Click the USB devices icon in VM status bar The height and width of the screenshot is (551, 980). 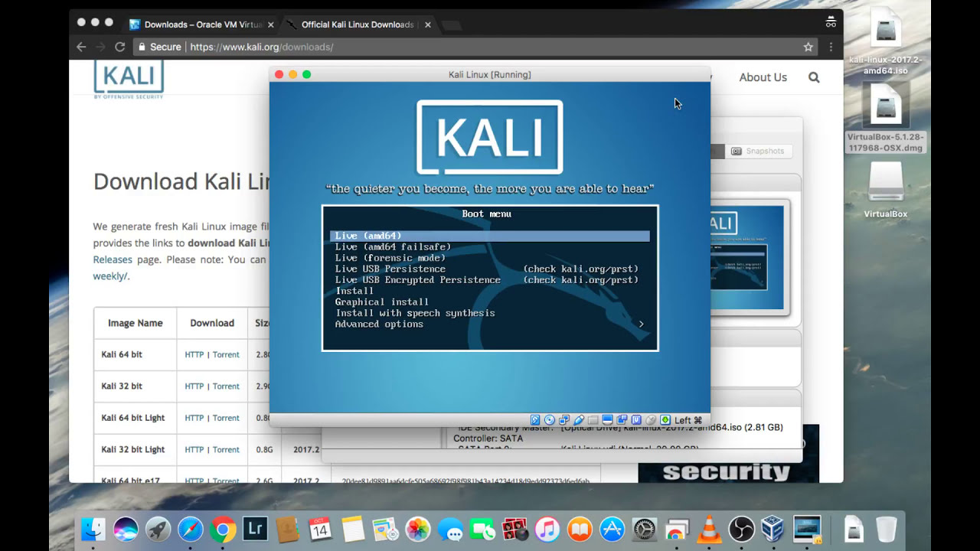coord(579,420)
